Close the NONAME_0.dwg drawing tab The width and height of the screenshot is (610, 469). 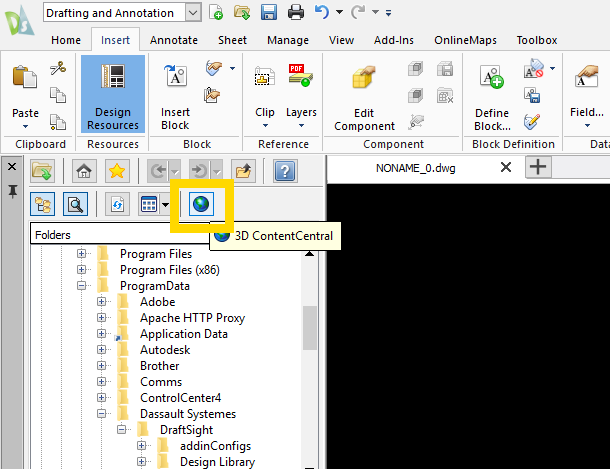click(506, 167)
